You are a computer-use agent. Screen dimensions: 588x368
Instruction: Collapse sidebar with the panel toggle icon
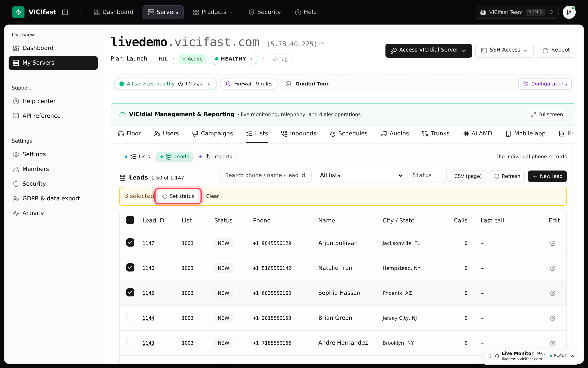(x=65, y=12)
